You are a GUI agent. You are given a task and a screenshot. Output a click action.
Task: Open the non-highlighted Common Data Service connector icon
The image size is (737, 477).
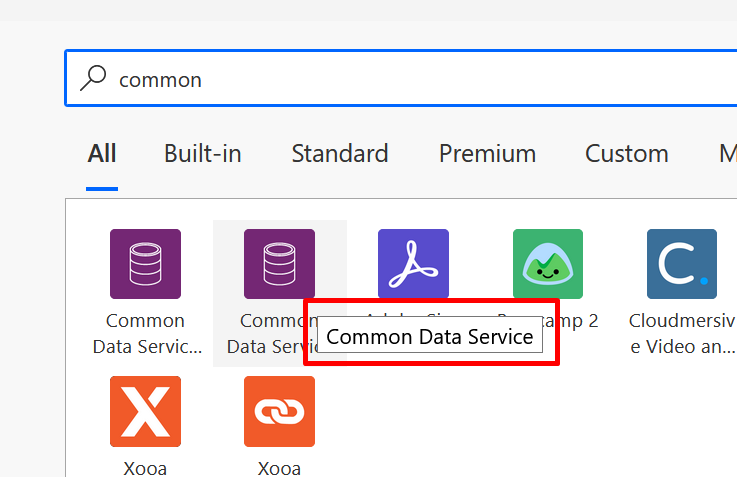145,264
